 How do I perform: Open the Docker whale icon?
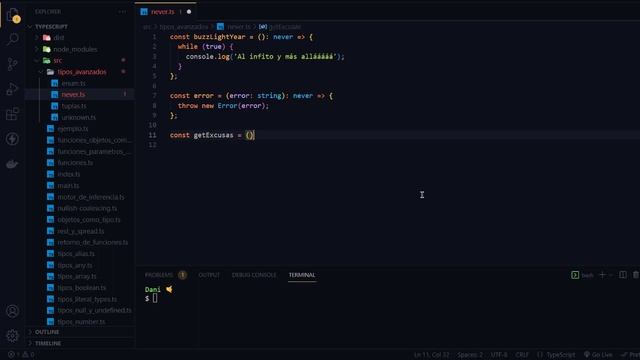click(x=13, y=164)
